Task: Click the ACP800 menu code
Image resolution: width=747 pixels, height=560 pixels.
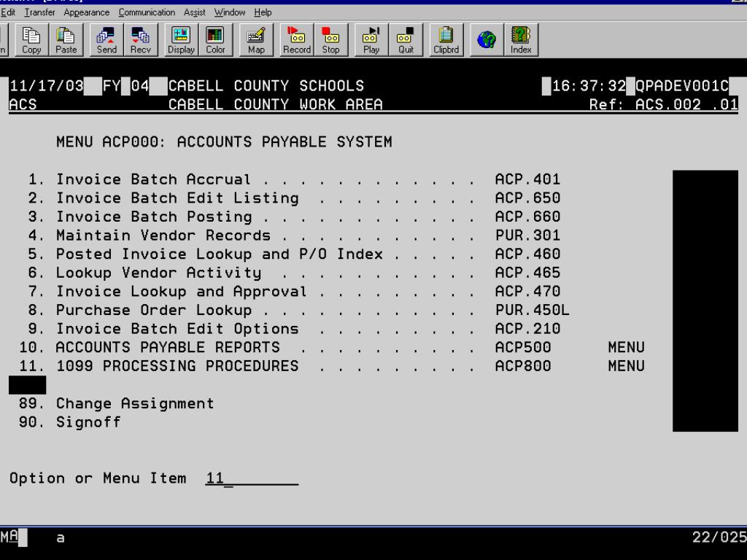Action: pyautogui.click(x=523, y=366)
